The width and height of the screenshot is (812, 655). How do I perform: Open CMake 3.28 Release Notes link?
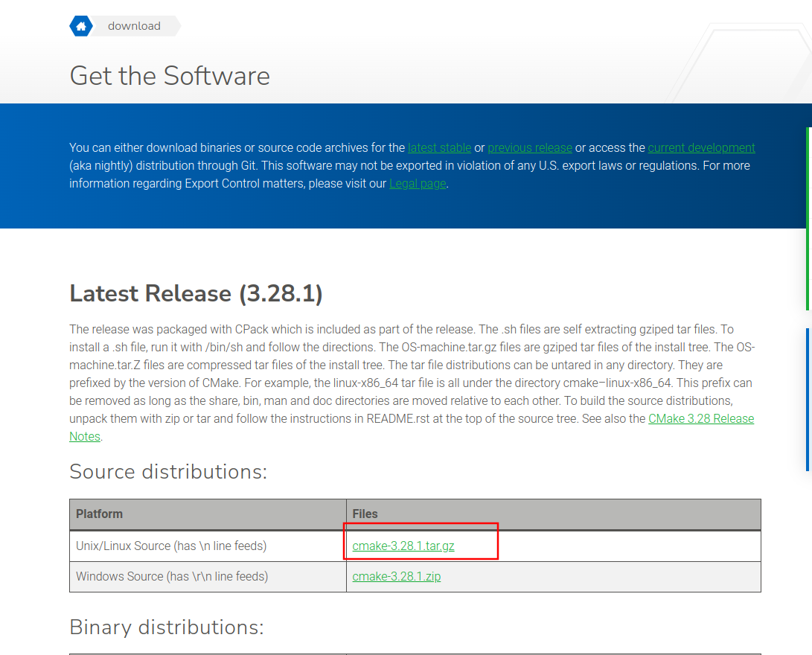[x=701, y=418]
